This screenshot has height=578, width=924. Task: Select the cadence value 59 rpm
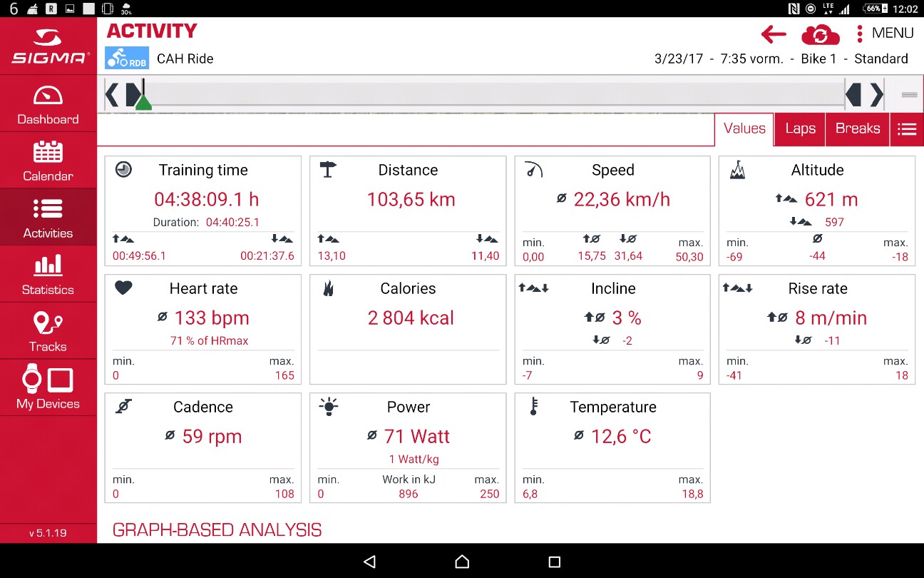(212, 436)
